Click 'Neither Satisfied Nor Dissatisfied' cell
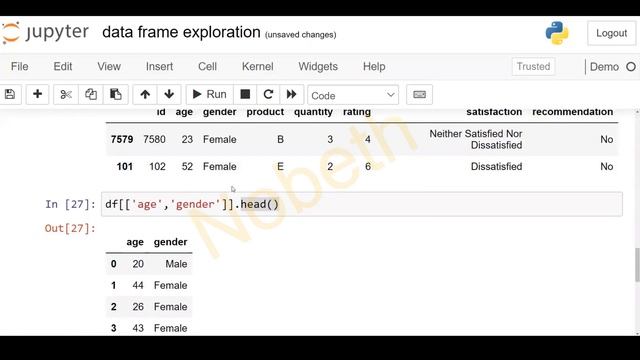640x360 pixels. [476, 139]
